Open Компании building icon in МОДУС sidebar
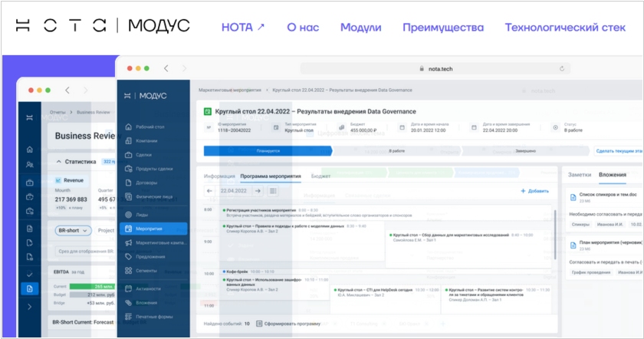This screenshot has width=644, height=339. coord(129,140)
